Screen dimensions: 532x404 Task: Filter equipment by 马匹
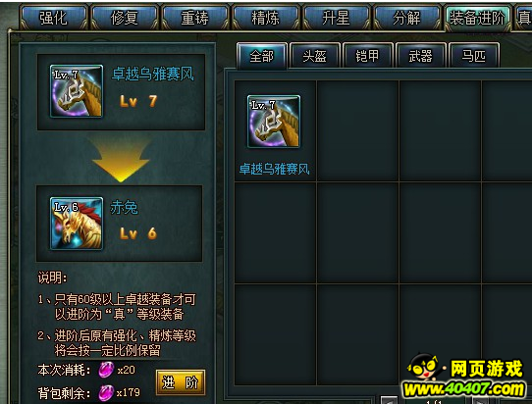pyautogui.click(x=474, y=56)
